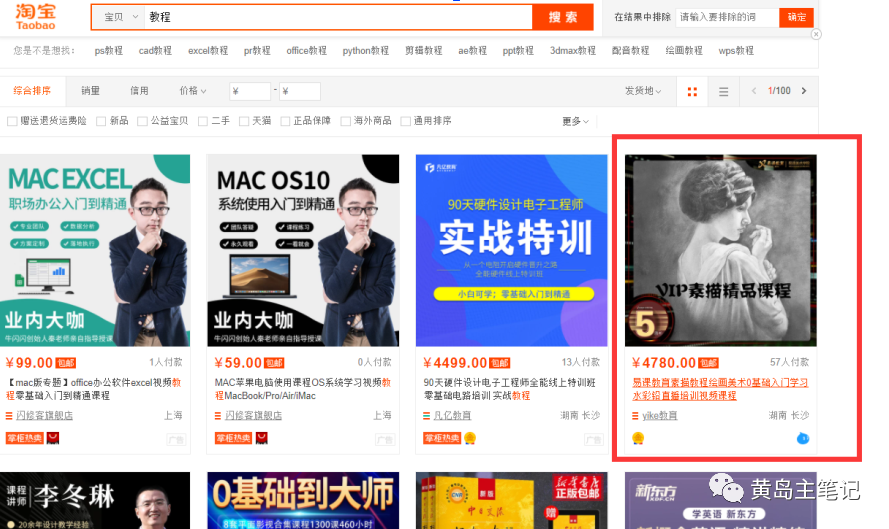Expand the 发货地 location dropdown
Screen dimensions: 889x529
(643, 91)
